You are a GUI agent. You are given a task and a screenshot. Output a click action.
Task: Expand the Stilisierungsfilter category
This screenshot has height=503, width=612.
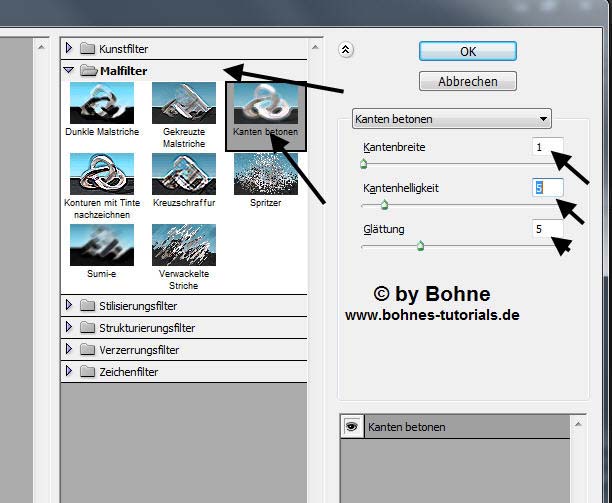click(x=69, y=306)
